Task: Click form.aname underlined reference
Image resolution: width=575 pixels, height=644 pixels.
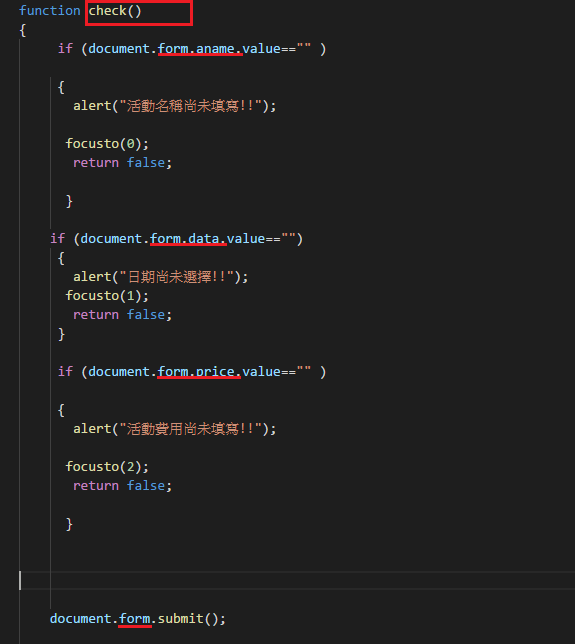Action: (200, 49)
